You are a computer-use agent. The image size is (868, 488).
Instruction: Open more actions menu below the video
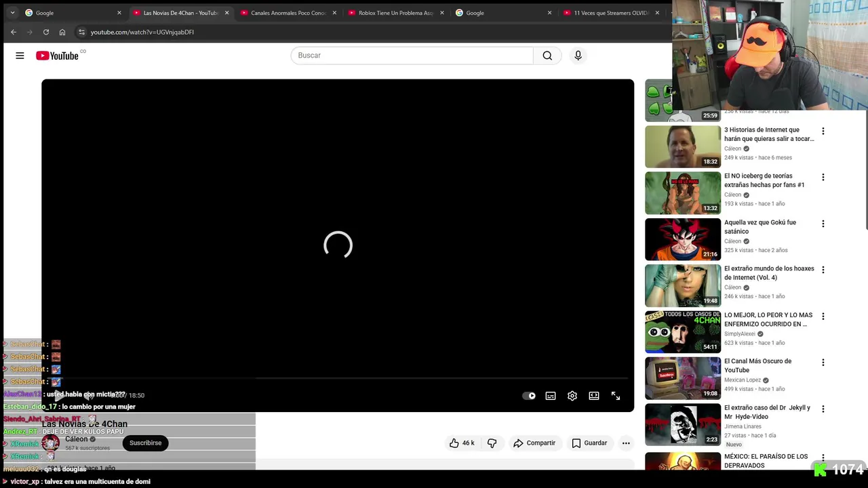click(626, 443)
